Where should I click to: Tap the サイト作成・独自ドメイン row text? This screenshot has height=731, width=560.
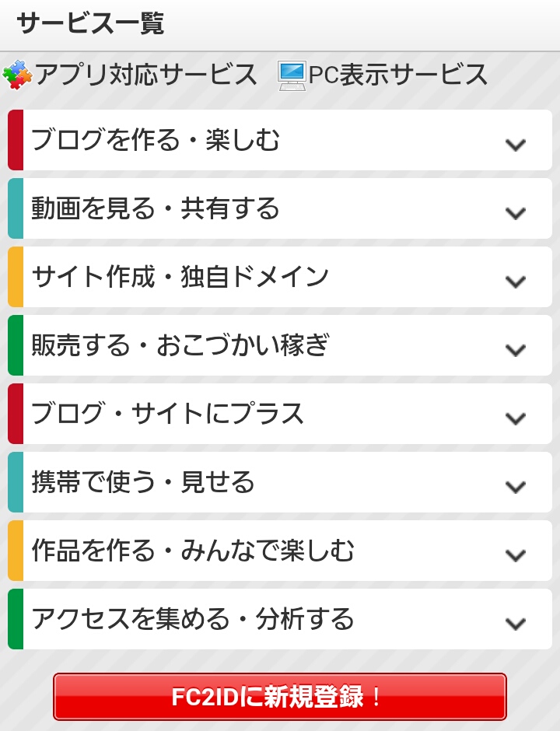(x=180, y=278)
